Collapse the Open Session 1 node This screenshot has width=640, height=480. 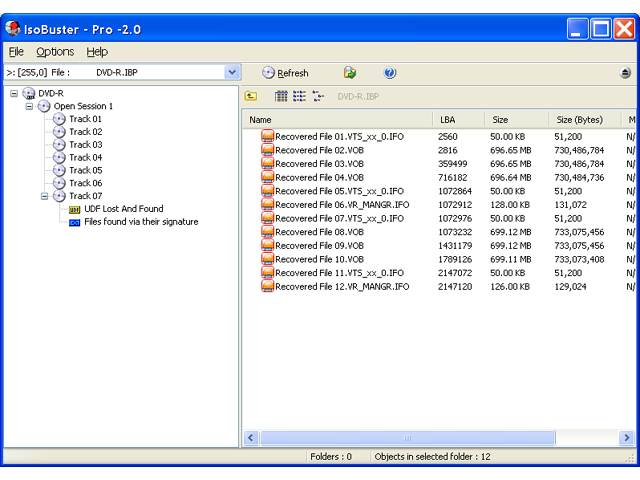(29, 107)
